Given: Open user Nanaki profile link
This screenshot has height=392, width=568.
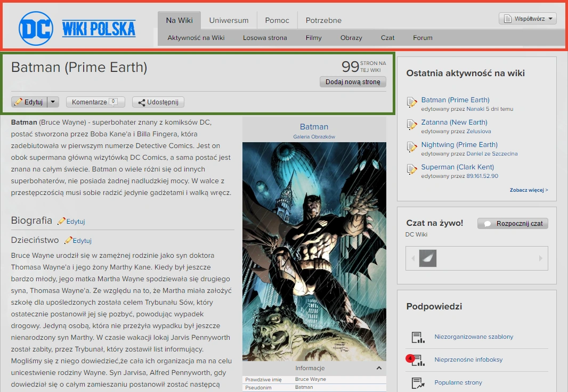Looking at the screenshot, I should tap(475, 109).
